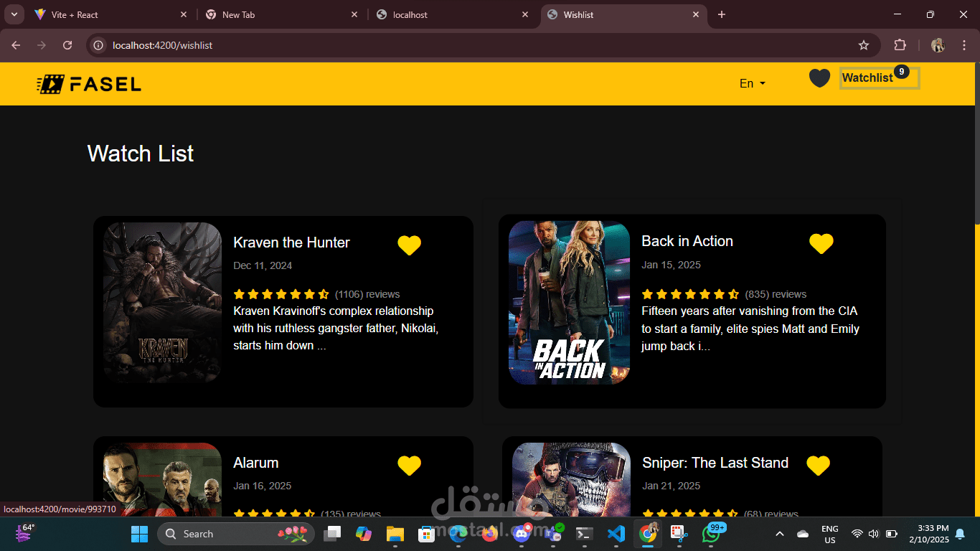Viewport: 980px width, 551px height.
Task: Toggle the heart for the Alarum movie
Action: pyautogui.click(x=409, y=466)
